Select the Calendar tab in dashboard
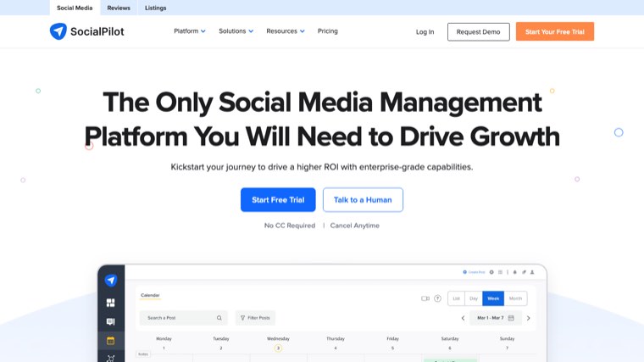The width and height of the screenshot is (644, 362). point(150,295)
